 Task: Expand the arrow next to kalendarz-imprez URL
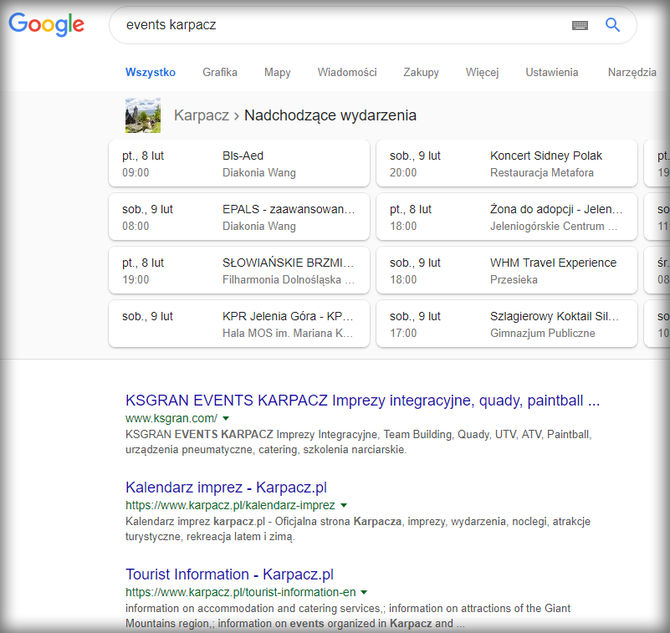[344, 506]
